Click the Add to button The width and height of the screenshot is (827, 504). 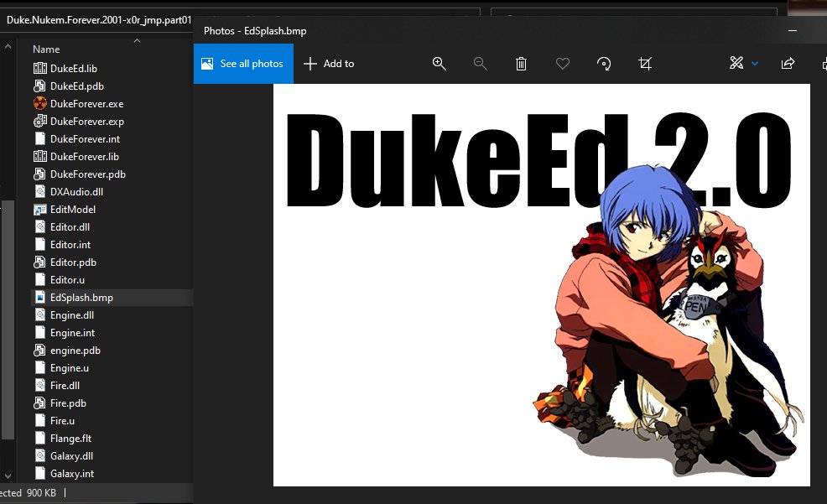click(329, 64)
